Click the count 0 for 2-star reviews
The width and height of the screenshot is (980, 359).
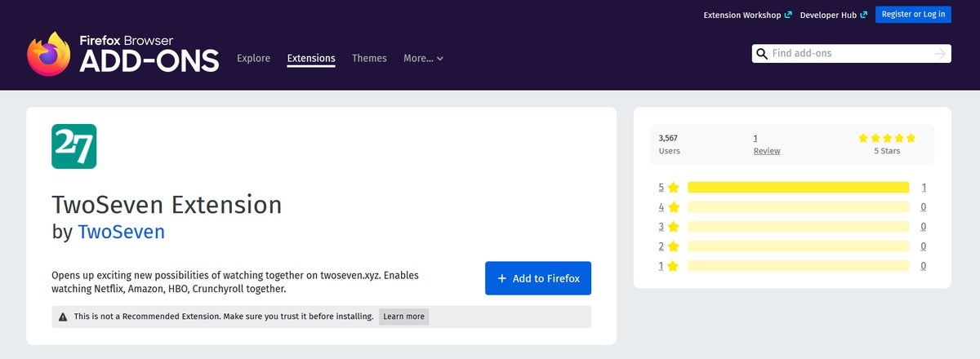(924, 246)
